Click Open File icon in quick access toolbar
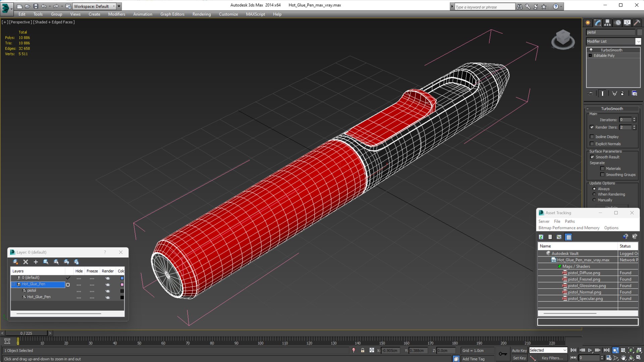644x362 pixels. 28,6
